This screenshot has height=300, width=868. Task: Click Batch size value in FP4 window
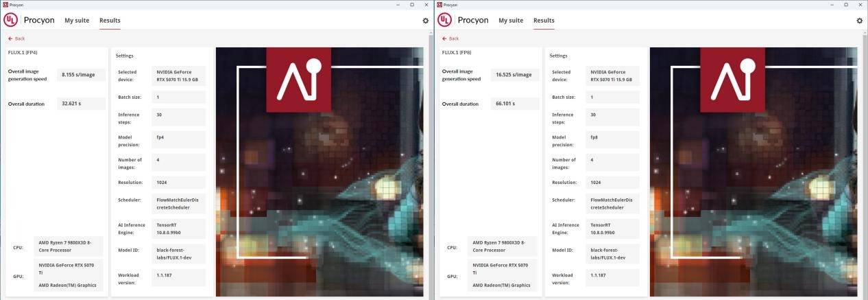click(x=179, y=97)
